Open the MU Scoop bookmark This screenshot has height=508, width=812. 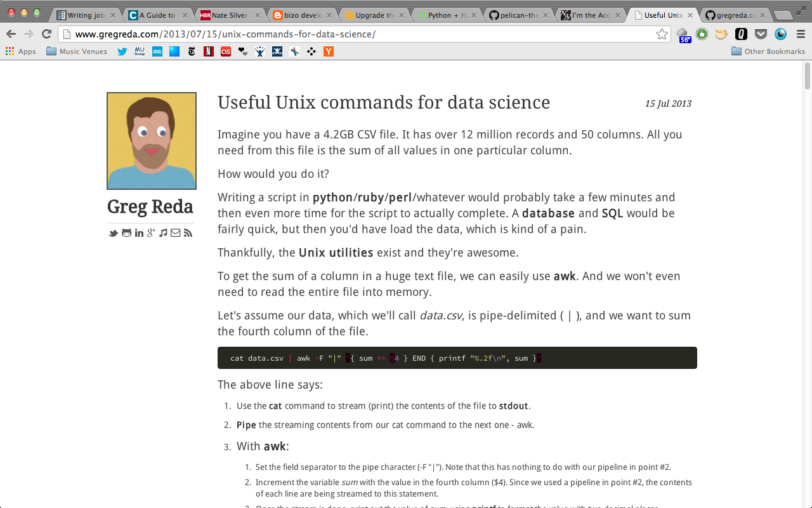point(140,51)
